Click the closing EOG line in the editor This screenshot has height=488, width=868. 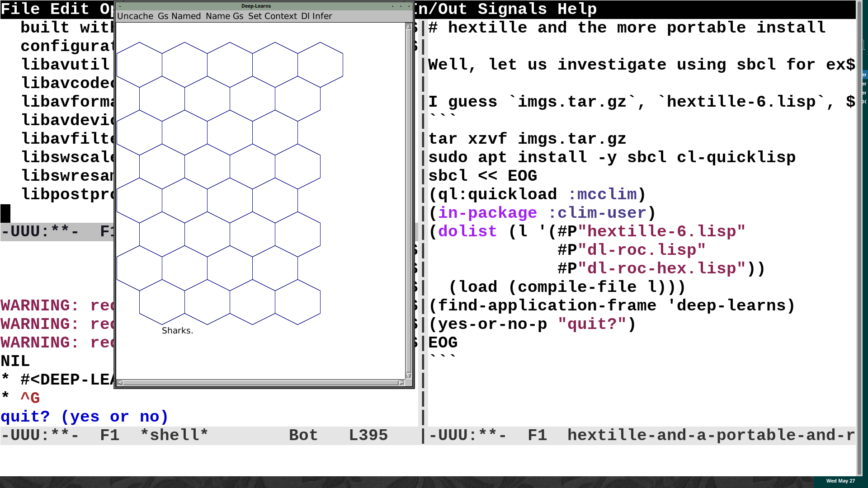point(443,343)
